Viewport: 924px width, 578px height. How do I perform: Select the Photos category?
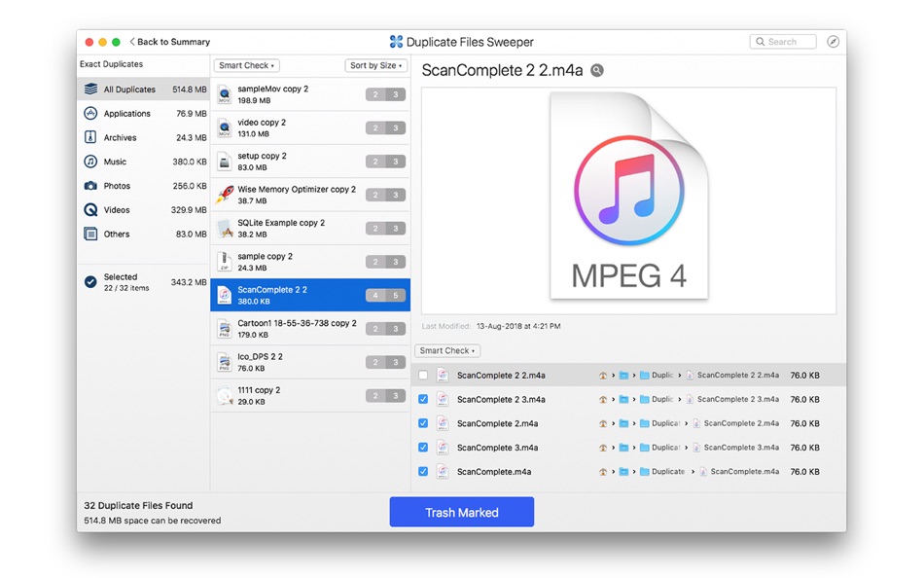[144, 186]
